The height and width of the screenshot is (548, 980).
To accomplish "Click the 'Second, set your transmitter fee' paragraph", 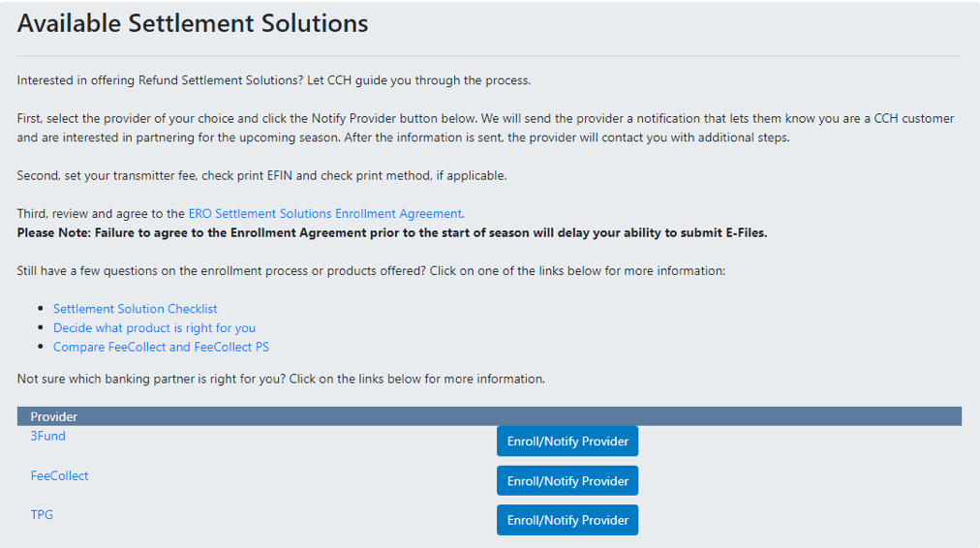I will point(261,175).
